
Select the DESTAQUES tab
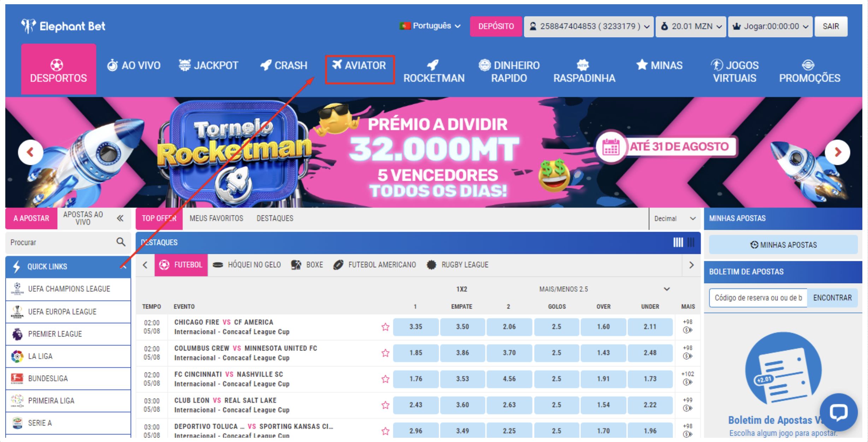(275, 219)
